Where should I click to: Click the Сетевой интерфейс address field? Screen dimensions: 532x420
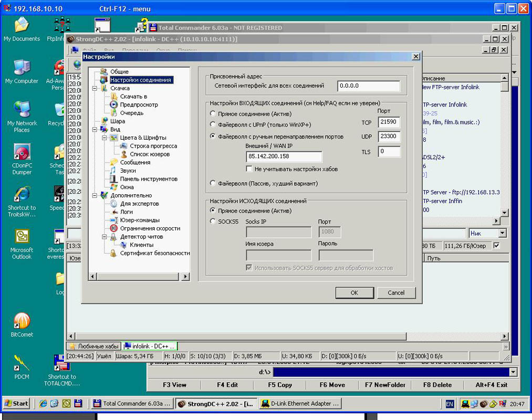[369, 86]
